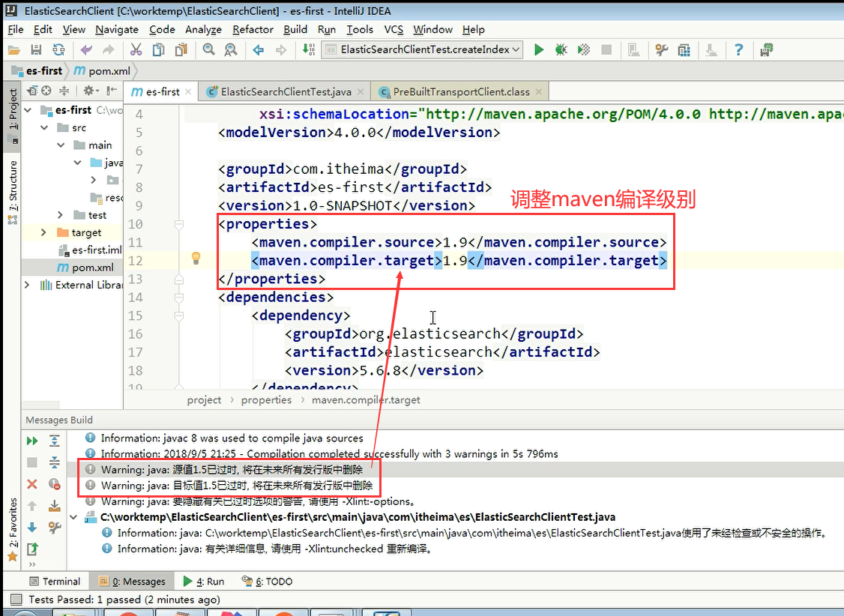The image size is (844, 616).
Task: Start debugging with the Debug bug icon
Action: tap(561, 50)
